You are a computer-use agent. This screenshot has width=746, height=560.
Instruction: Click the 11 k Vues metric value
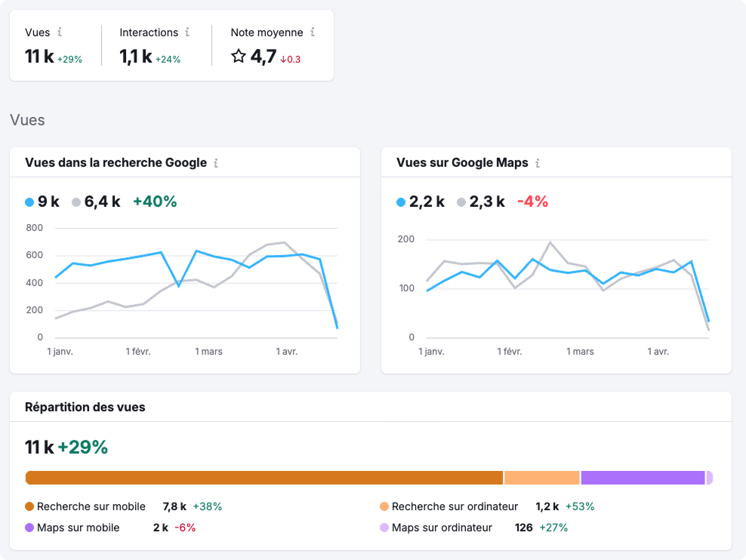(x=39, y=57)
